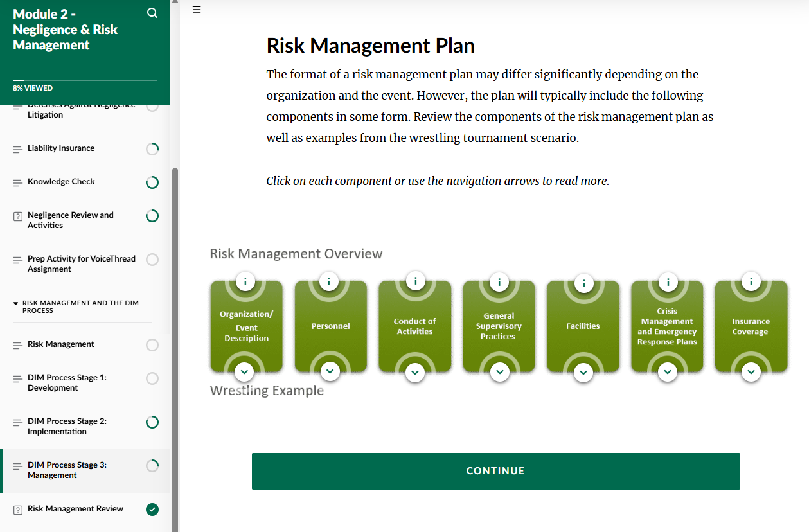Viewport: 809px width, 532px height.
Task: Open info icon above Conduct of Activities
Action: click(x=414, y=281)
